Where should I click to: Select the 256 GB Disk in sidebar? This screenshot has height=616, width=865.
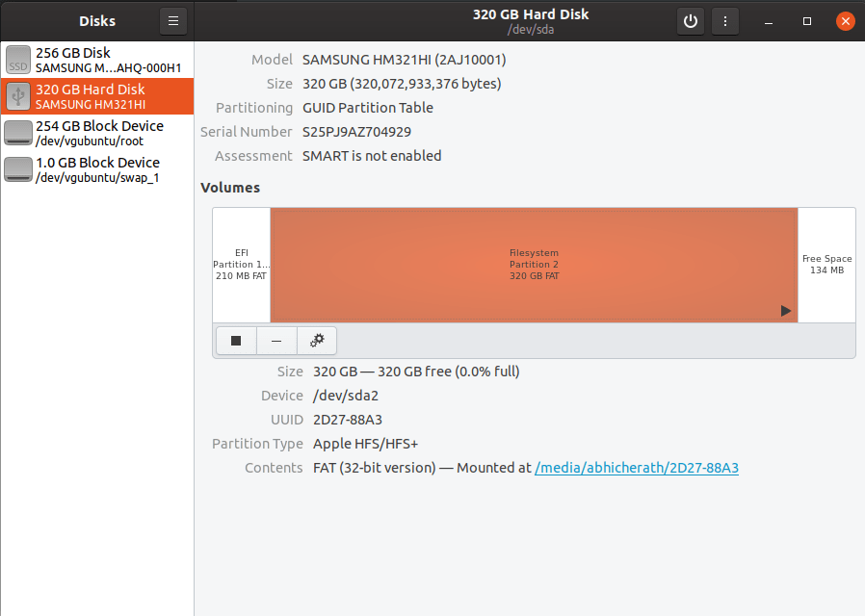[96, 60]
